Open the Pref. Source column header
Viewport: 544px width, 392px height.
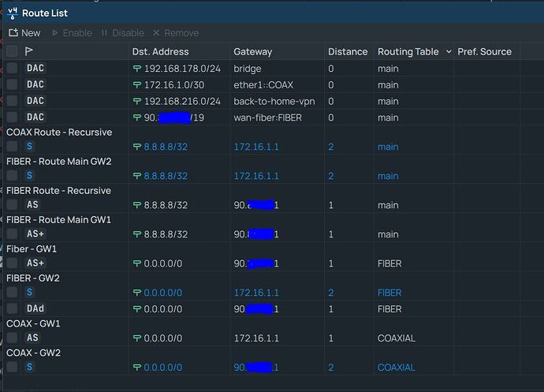click(x=484, y=52)
